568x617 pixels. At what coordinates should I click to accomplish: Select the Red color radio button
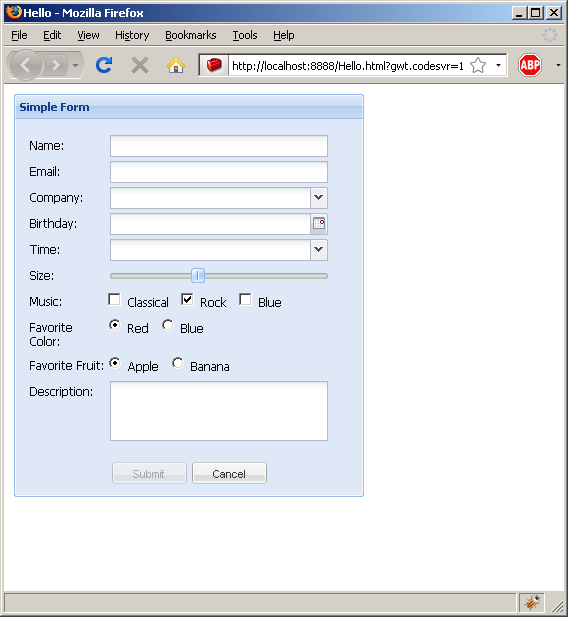point(115,325)
